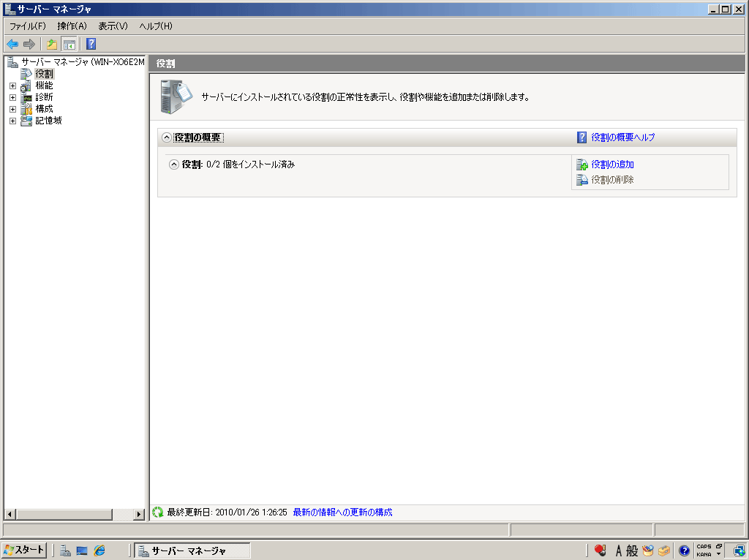Screen dimensions: 749x560
Task: Toggle the KANA indicator in the language bar
Action: [x=704, y=554]
